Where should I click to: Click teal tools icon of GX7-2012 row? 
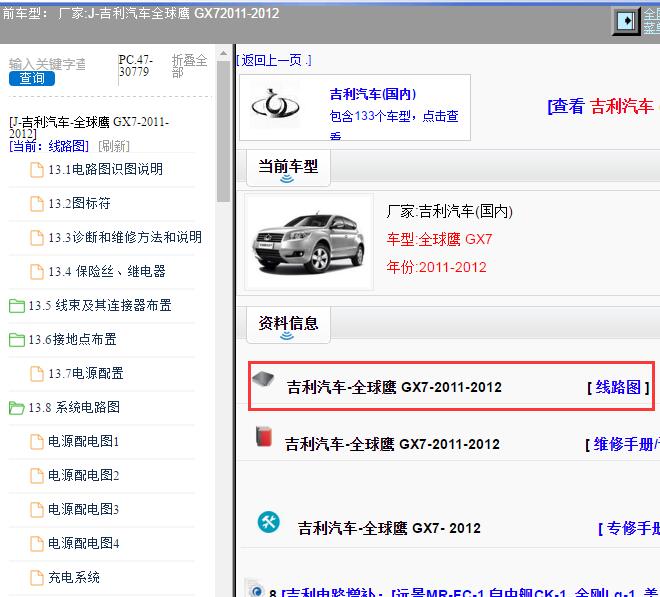coord(269,522)
